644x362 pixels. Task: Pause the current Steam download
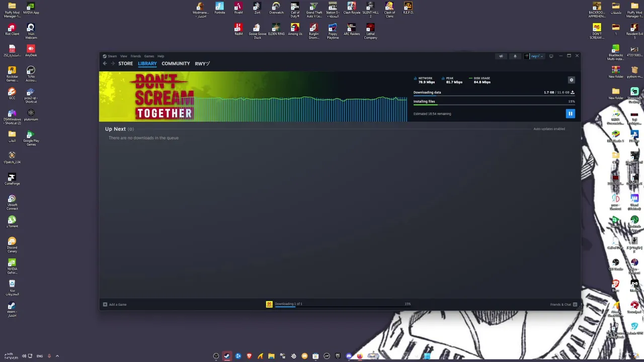pos(570,114)
